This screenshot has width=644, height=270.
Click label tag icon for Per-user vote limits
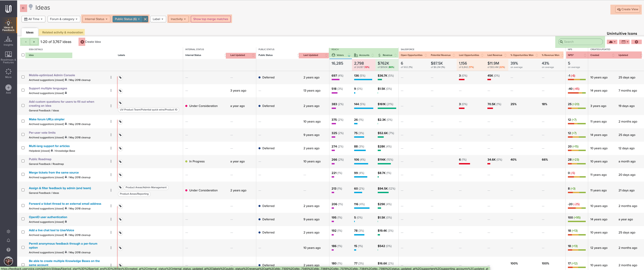coord(120,135)
